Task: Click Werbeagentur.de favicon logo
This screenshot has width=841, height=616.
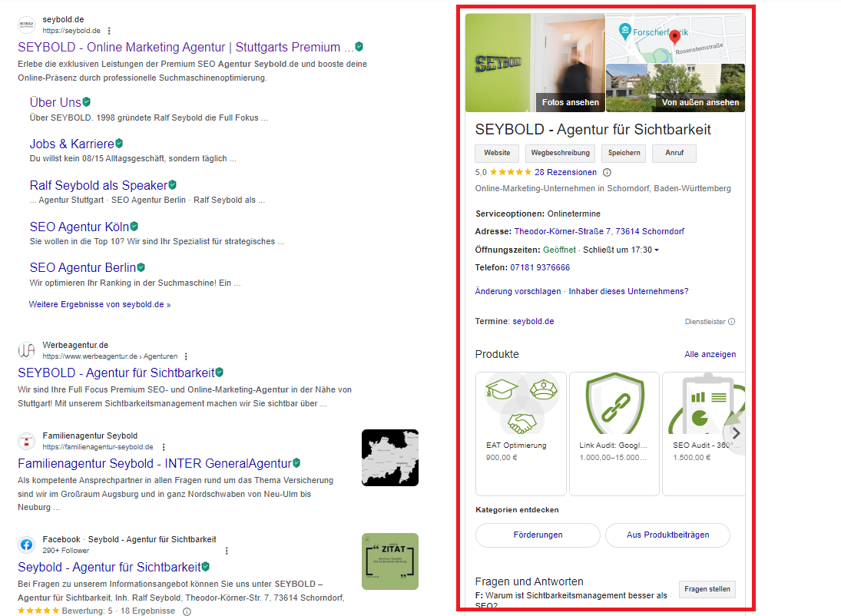Action: [26, 350]
